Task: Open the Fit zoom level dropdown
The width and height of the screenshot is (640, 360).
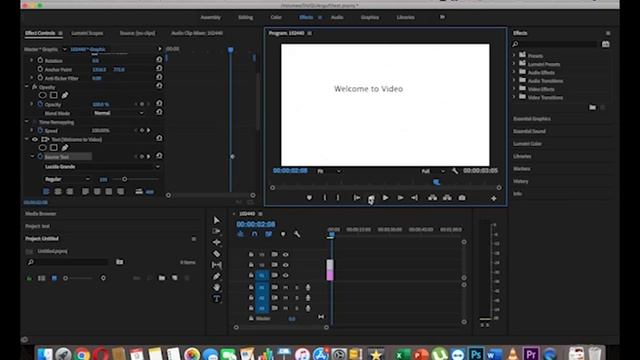Action: tap(329, 171)
